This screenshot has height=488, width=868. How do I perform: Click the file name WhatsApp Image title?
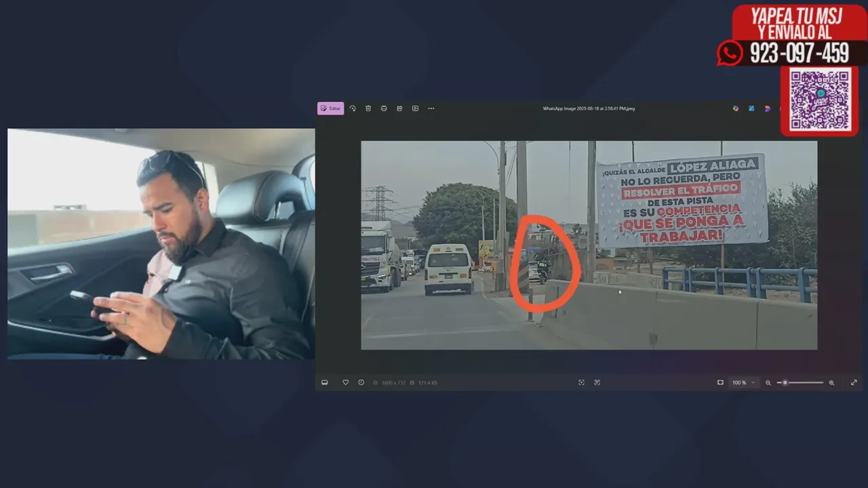click(589, 108)
